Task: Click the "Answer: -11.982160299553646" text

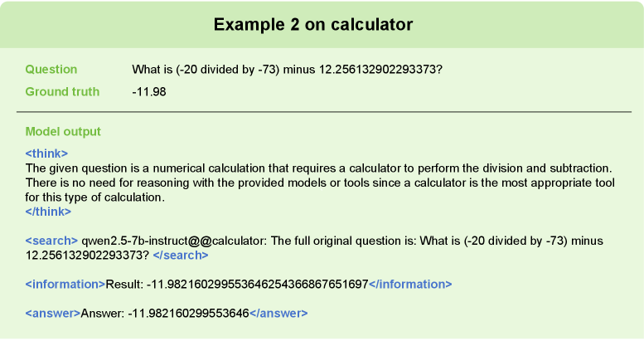Action: [165, 313]
